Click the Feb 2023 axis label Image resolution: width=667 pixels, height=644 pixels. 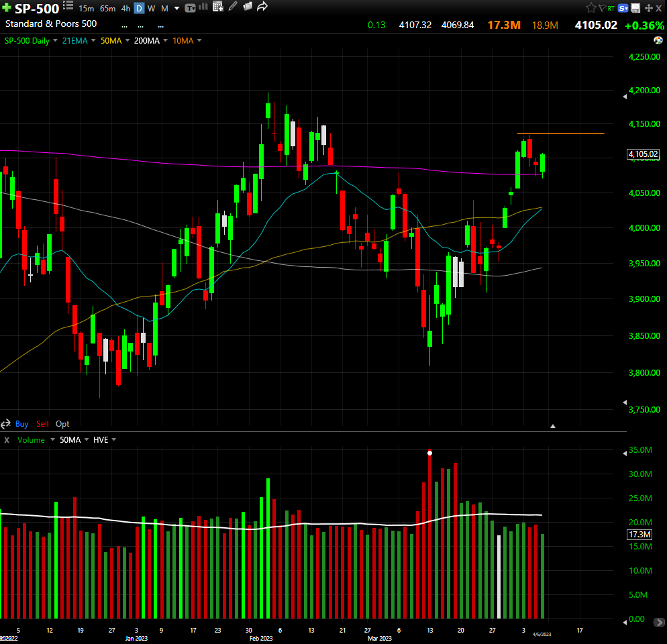point(261,639)
